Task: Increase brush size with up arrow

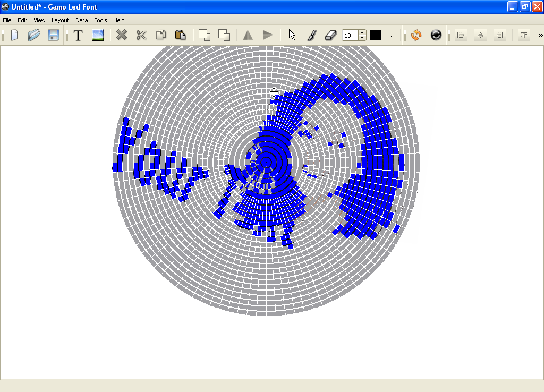Action: tap(362, 32)
